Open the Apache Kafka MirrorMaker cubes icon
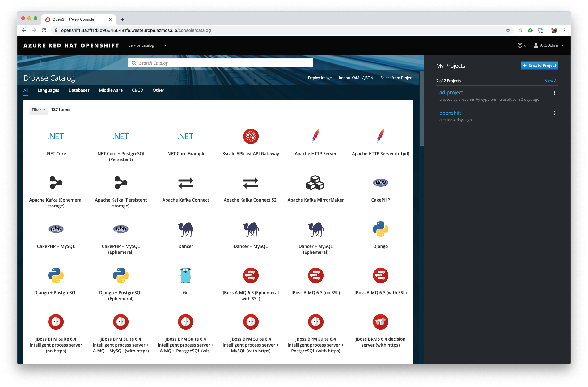Image resolution: width=588 pixels, height=387 pixels. (315, 183)
